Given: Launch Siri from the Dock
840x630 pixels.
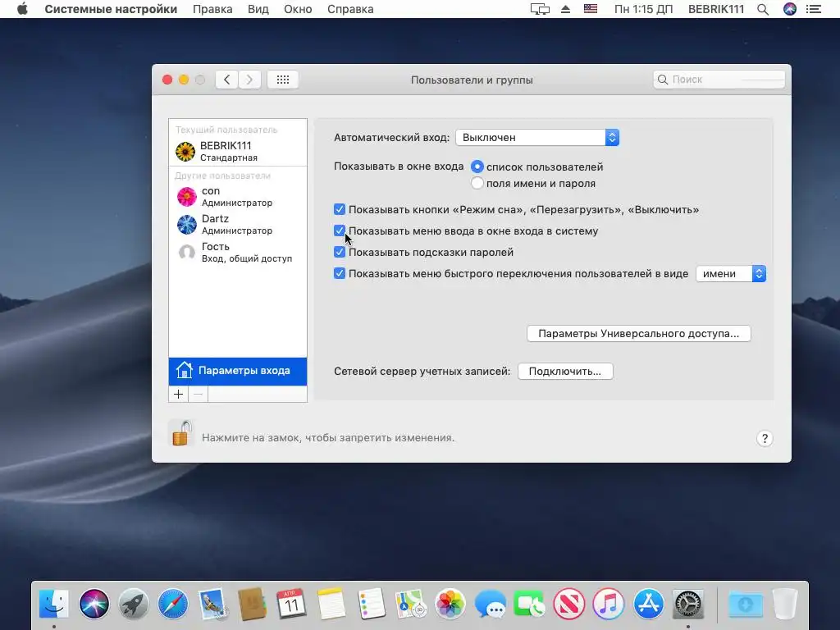Looking at the screenshot, I should [x=94, y=604].
